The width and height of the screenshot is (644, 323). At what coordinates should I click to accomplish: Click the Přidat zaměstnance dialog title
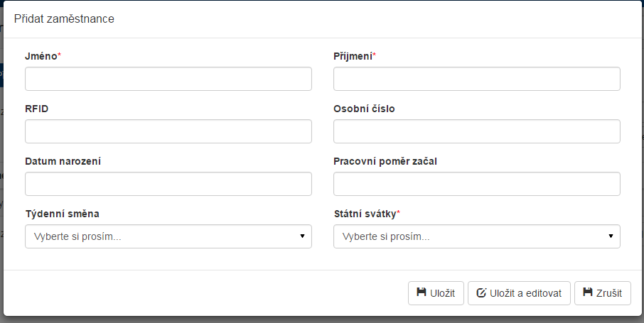point(64,19)
